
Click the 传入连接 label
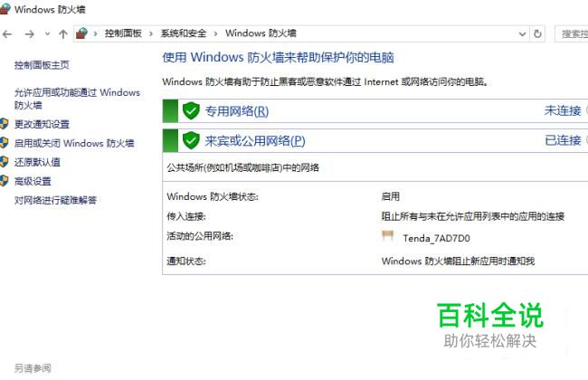186,216
